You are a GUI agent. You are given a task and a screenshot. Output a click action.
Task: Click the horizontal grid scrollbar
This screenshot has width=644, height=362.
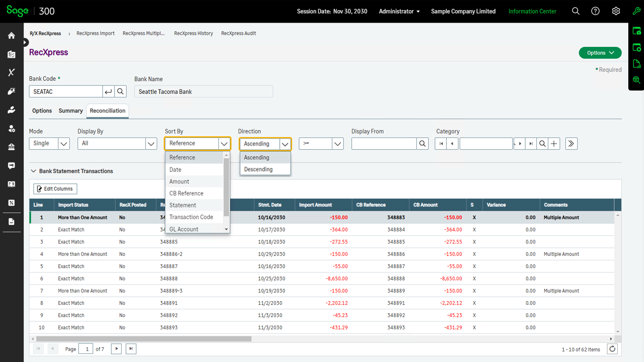[x=144, y=339]
